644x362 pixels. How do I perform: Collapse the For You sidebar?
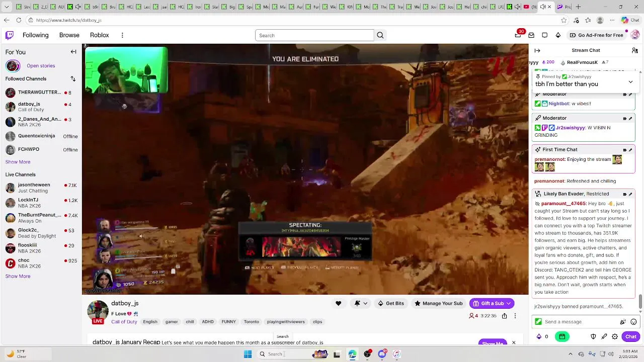(x=73, y=52)
